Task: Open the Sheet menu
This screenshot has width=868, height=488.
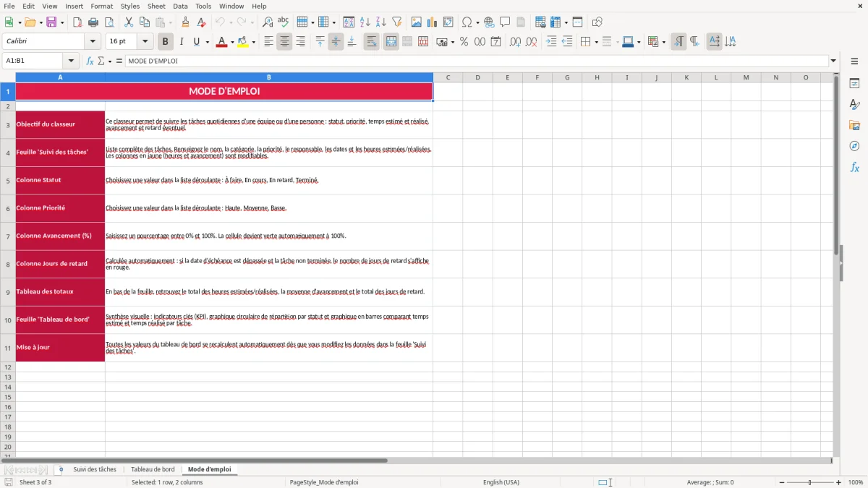Action: pos(156,6)
